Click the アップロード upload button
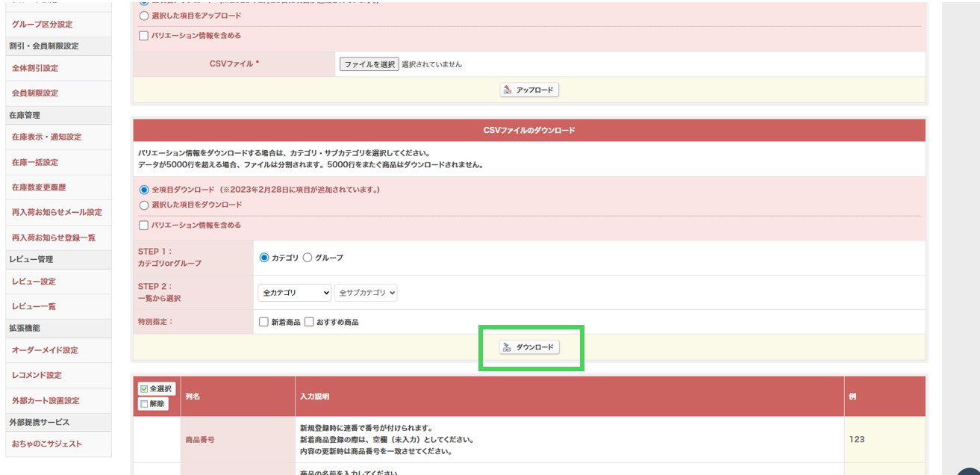The image size is (980, 475). pyautogui.click(x=529, y=90)
